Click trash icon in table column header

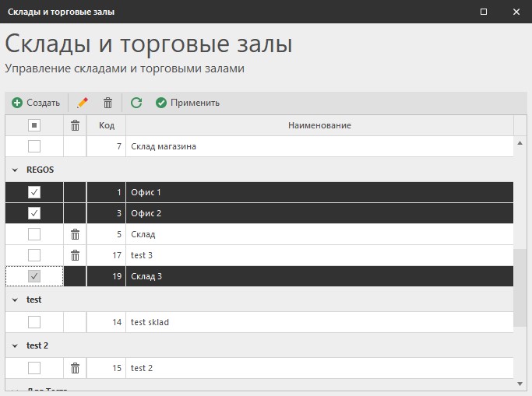point(75,125)
